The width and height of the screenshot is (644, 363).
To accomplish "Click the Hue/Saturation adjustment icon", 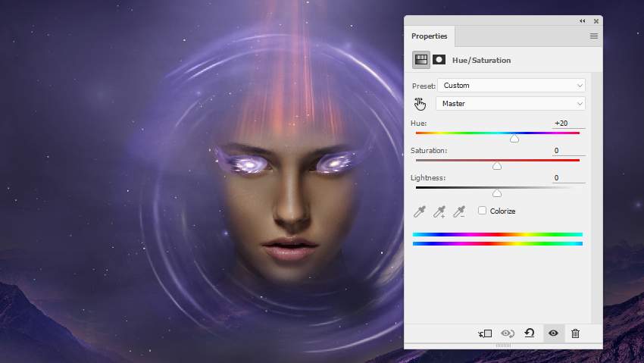I will point(420,60).
